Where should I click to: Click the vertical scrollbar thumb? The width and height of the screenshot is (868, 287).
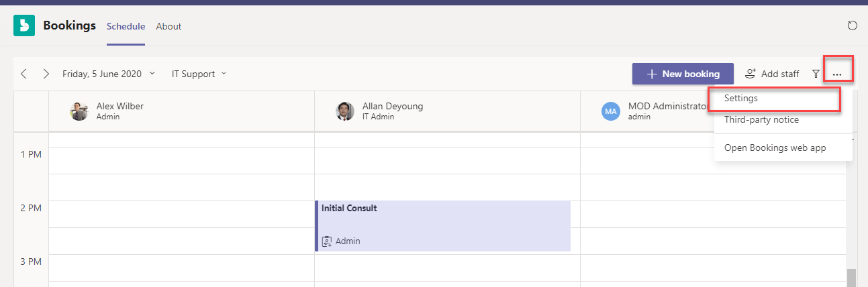851,278
